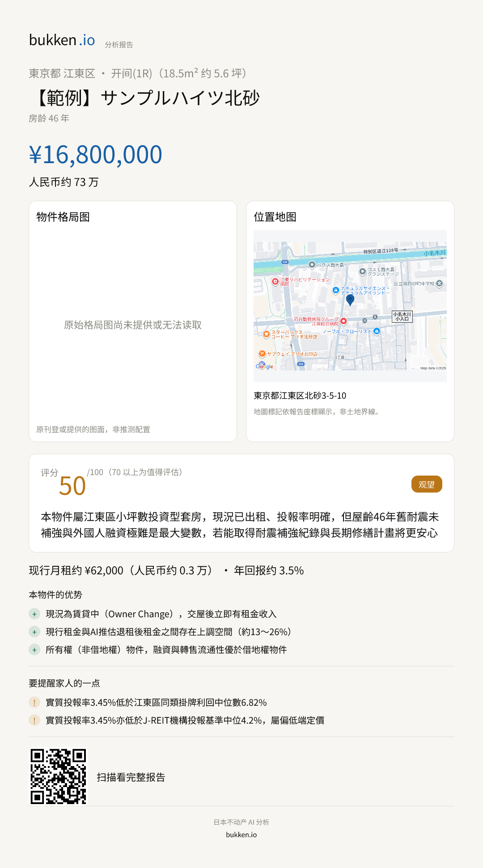
Task: Click the warning icon beside J-REIT comparison
Action: coord(34,721)
